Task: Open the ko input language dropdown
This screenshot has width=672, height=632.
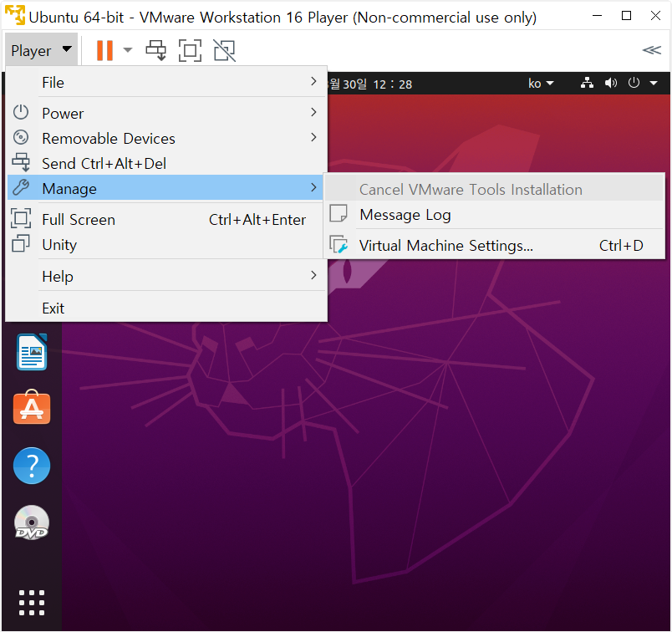Action: click(x=541, y=84)
